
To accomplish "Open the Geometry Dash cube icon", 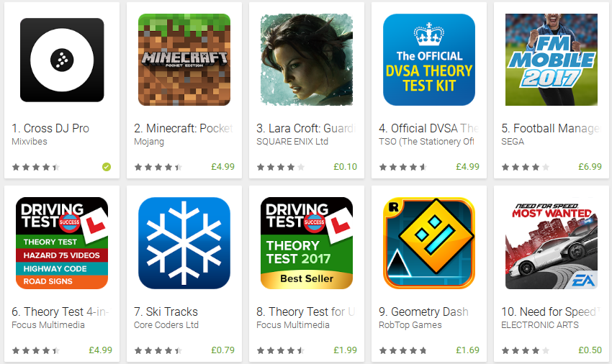I will click(x=429, y=243).
